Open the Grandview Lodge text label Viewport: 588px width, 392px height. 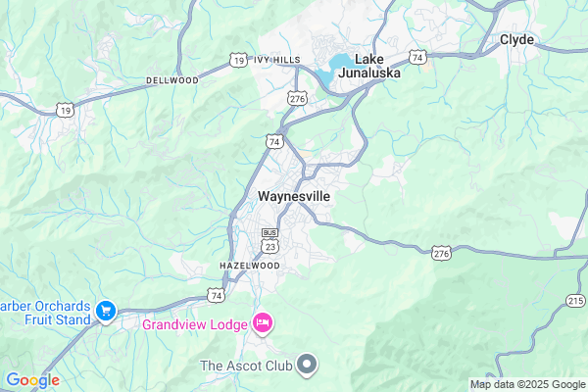pyautogui.click(x=195, y=324)
